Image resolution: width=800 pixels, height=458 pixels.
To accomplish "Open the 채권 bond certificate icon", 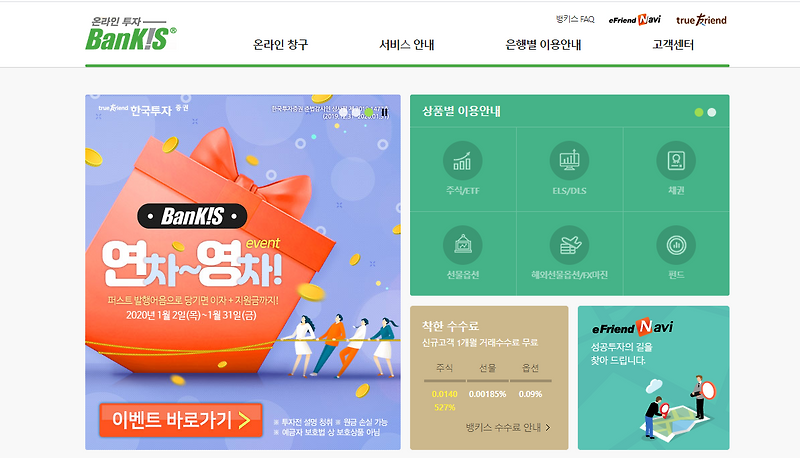I will 676,161.
